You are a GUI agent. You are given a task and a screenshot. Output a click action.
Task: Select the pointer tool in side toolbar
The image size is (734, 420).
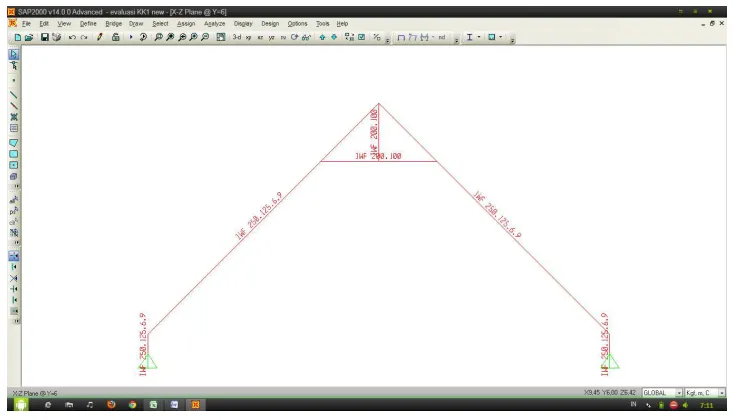click(14, 54)
